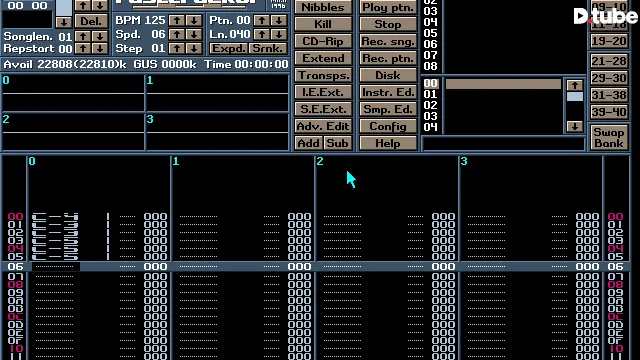This screenshot has height=360, width=640.
Task: Decrease pattern length Ln. down arrow
Action: 279,34
